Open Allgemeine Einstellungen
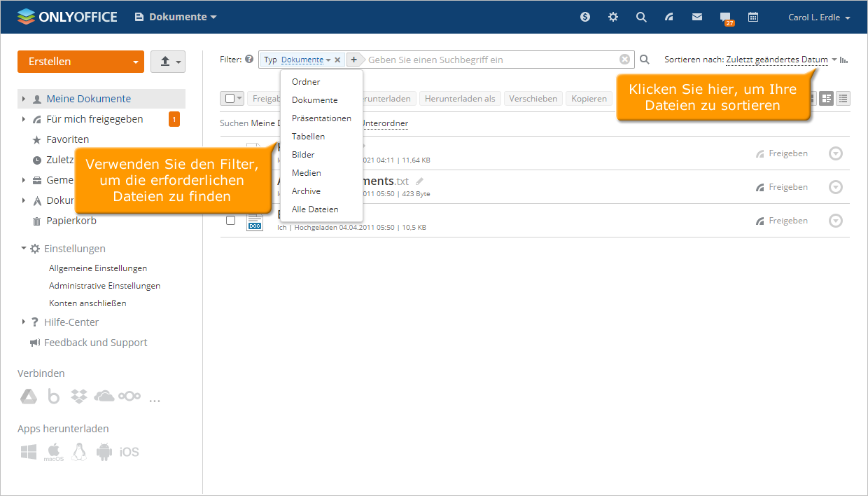The width and height of the screenshot is (868, 496). tap(98, 268)
